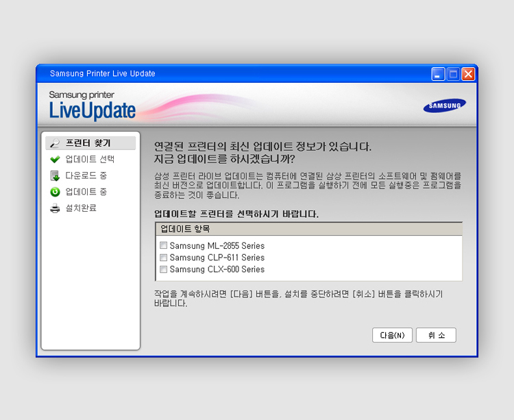Check the Samsung CLP-611 Series checkbox
The image size is (514, 420).
[x=163, y=257]
